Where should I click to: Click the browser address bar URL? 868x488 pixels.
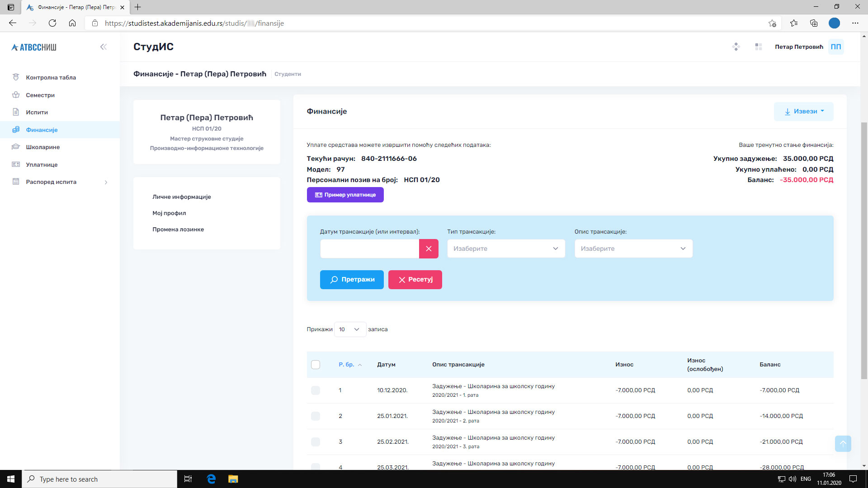pos(194,23)
